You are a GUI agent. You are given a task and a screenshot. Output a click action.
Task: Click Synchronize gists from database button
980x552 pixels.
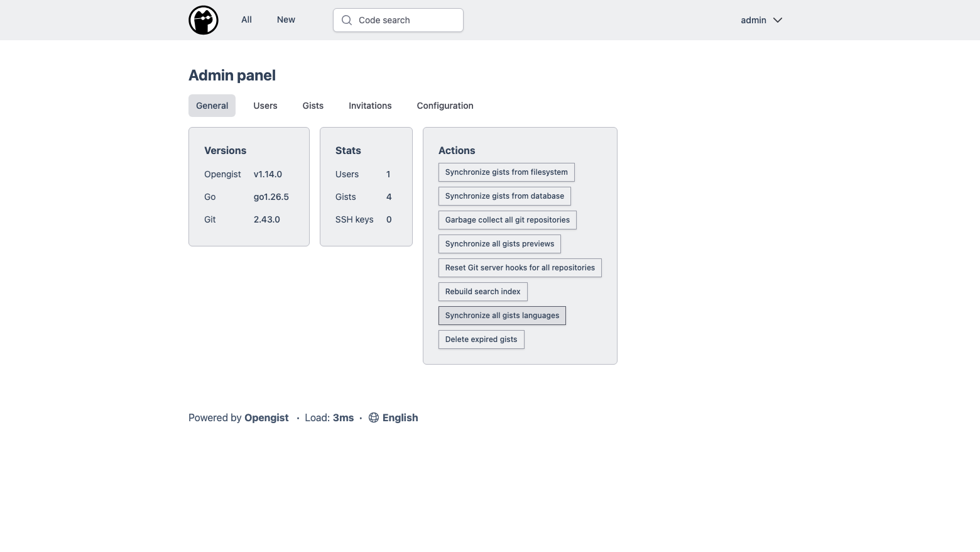point(504,196)
